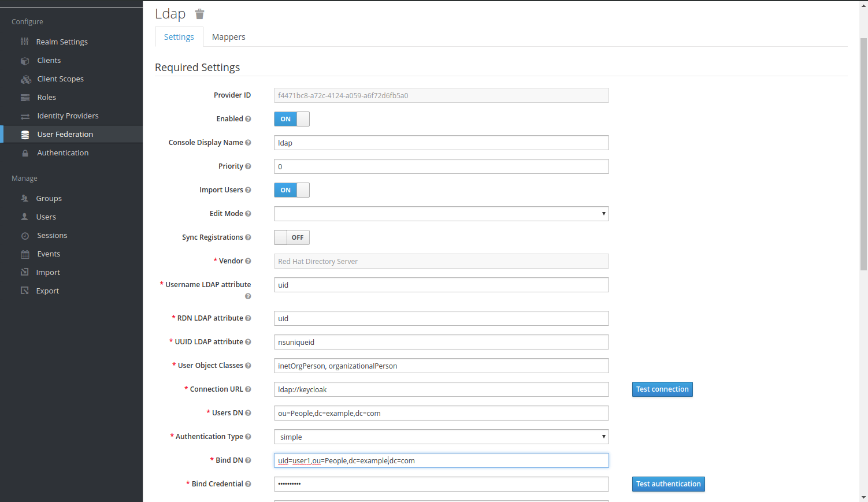Click the trash icon beside Ldap title
The image size is (868, 502).
pos(199,14)
